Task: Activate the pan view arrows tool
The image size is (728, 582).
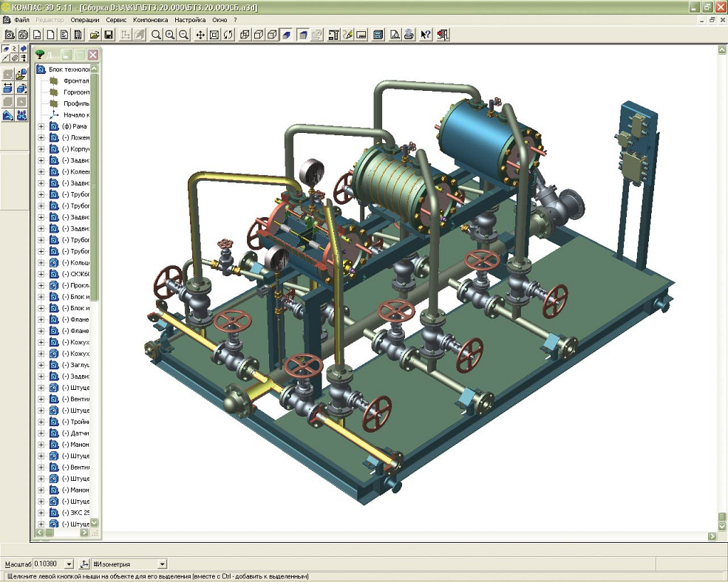Action: click(200, 35)
